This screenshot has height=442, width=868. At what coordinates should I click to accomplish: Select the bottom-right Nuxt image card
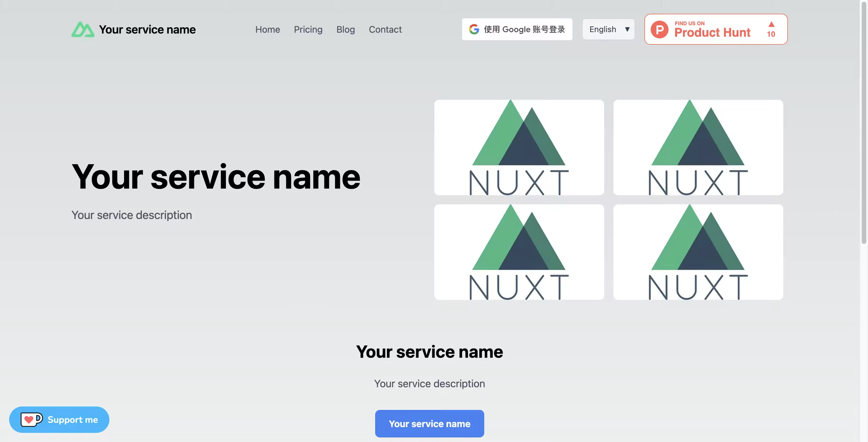click(x=698, y=252)
